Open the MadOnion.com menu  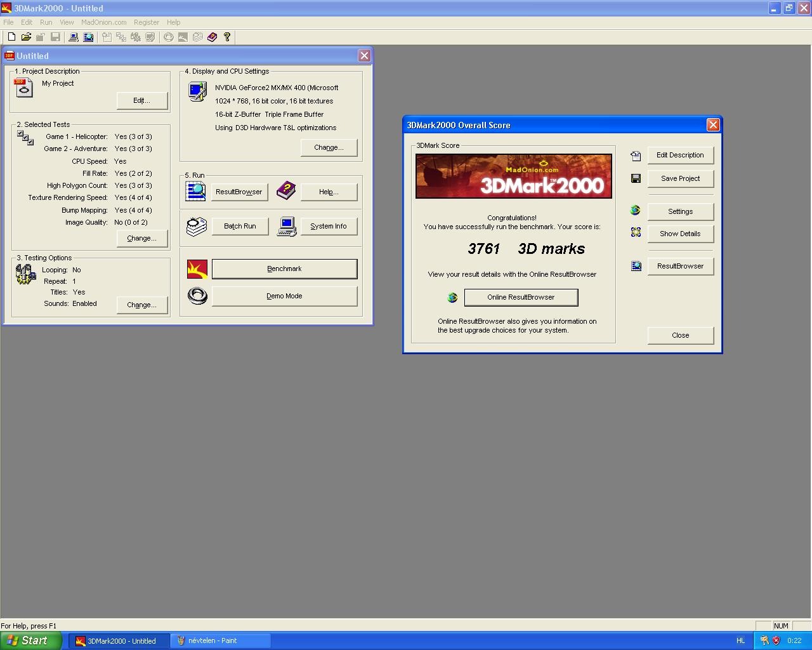pos(104,22)
